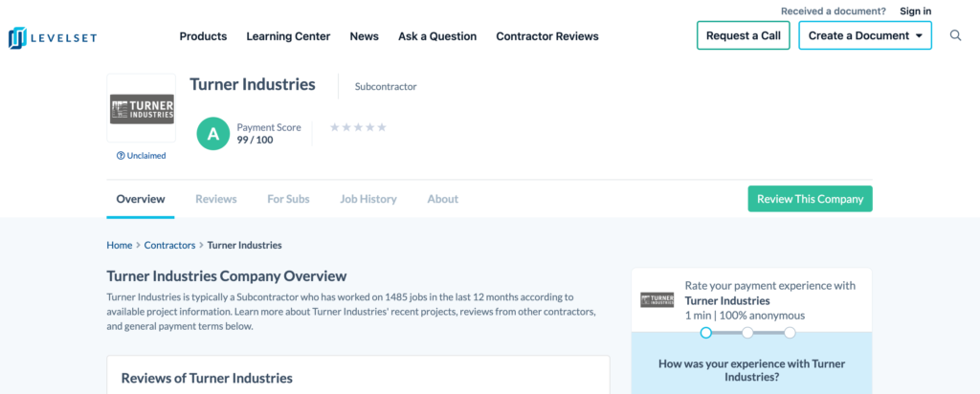Viewport: 980px width, 394px height.
Task: Click the Review This Company button
Action: tap(810, 199)
